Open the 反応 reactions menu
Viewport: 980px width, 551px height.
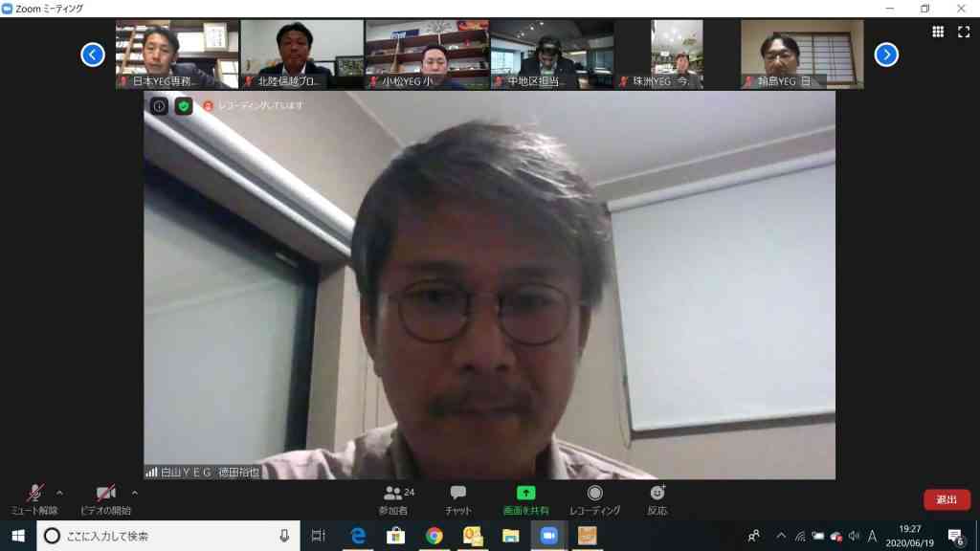pos(657,499)
